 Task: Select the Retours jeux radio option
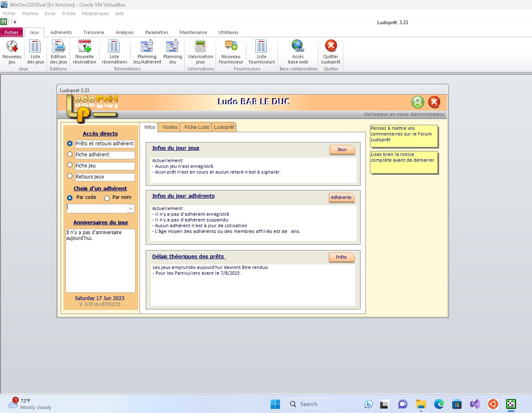click(70, 176)
